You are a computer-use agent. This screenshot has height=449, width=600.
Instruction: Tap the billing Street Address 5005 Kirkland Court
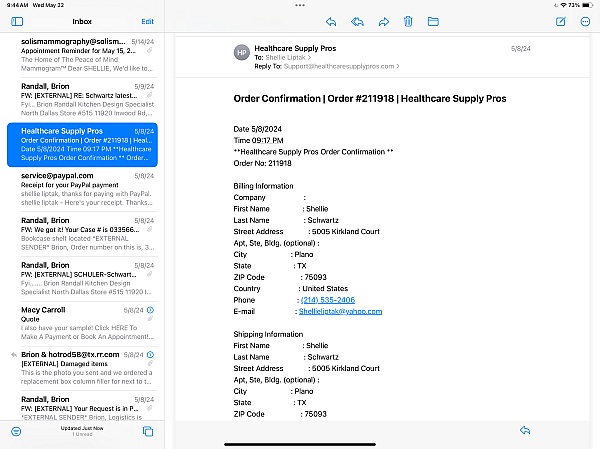(307, 232)
